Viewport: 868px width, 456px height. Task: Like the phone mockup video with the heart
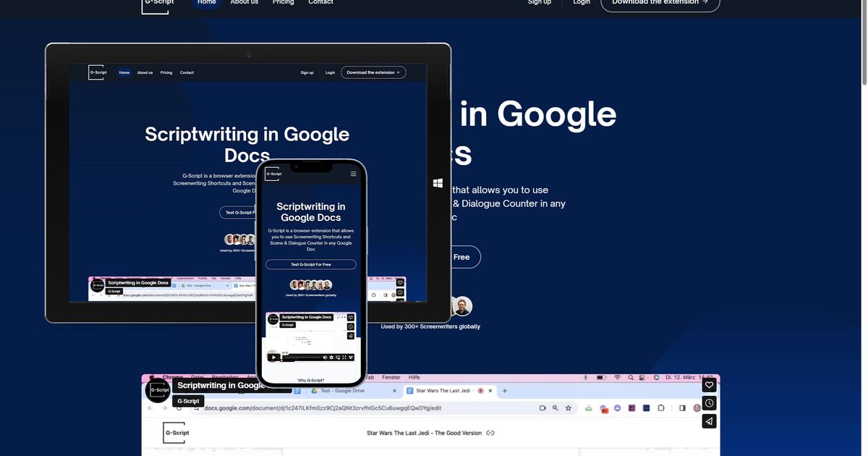351,317
